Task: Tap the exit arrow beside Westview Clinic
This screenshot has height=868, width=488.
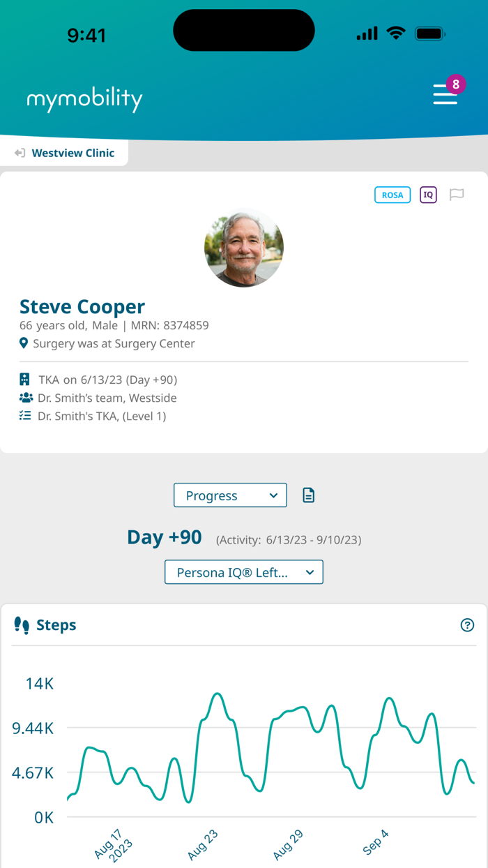Action: (20, 152)
